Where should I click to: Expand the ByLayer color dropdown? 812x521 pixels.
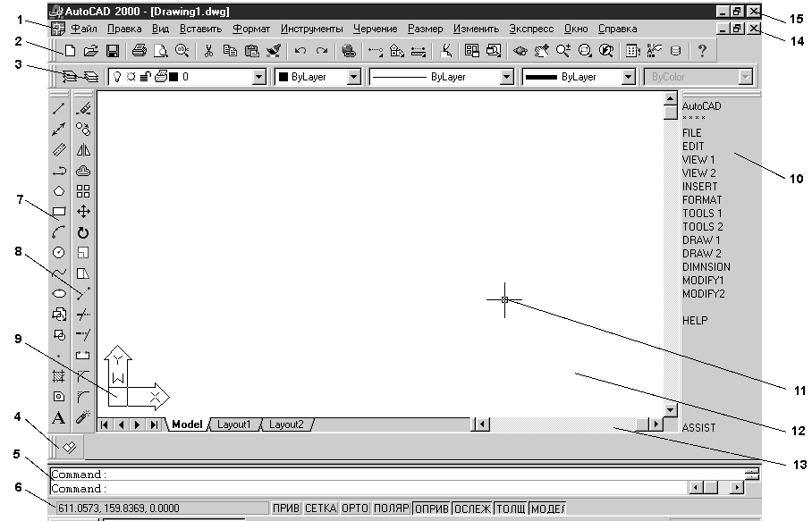coord(354,77)
